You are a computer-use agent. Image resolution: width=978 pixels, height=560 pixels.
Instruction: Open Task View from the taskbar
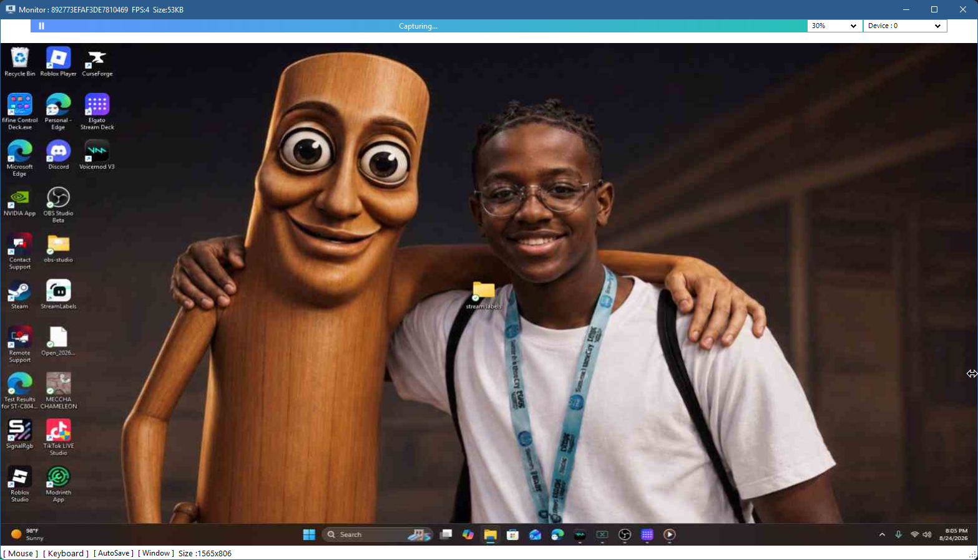pyautogui.click(x=446, y=534)
